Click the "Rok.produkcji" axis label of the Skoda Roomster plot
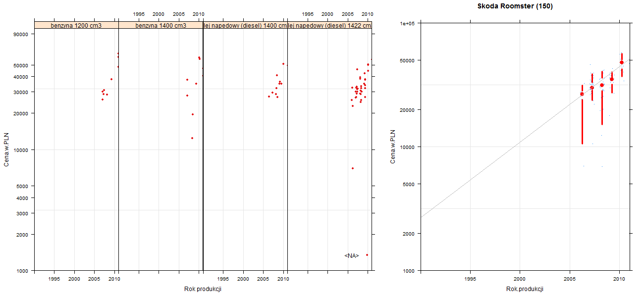644x297 pixels. 525,289
